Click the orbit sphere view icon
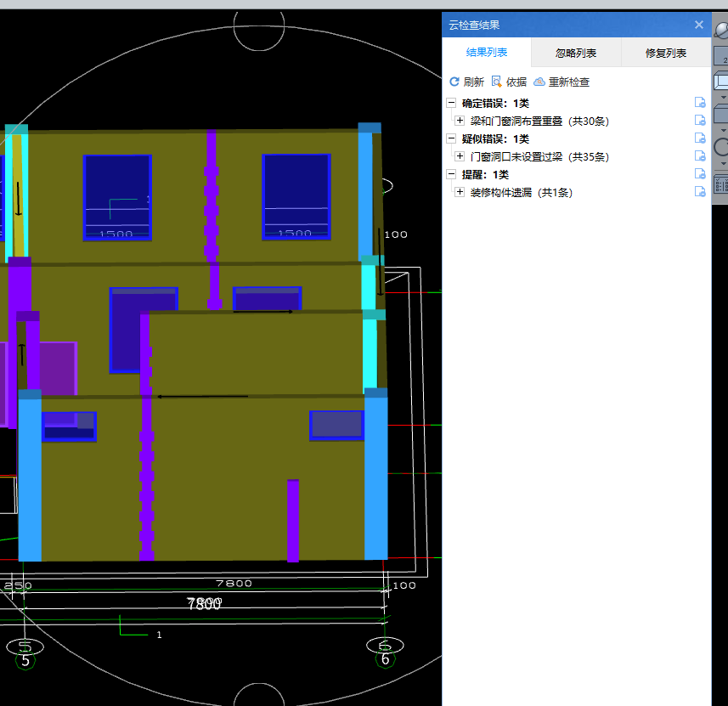The width and height of the screenshot is (728, 706). tap(721, 31)
